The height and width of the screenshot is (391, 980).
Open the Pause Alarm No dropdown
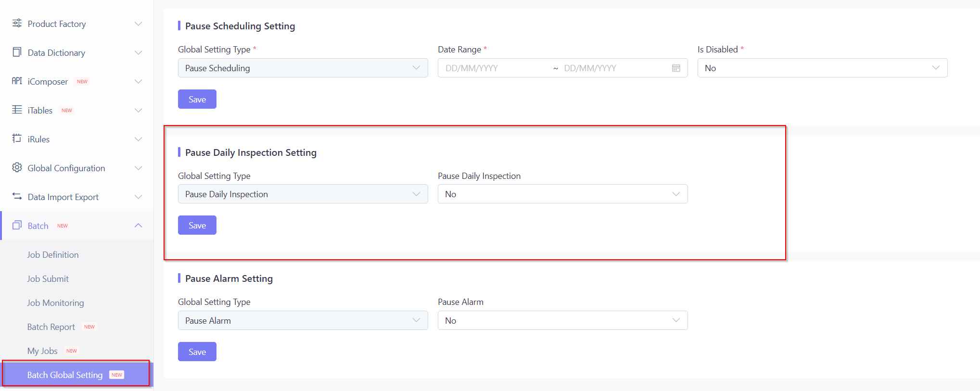click(562, 321)
